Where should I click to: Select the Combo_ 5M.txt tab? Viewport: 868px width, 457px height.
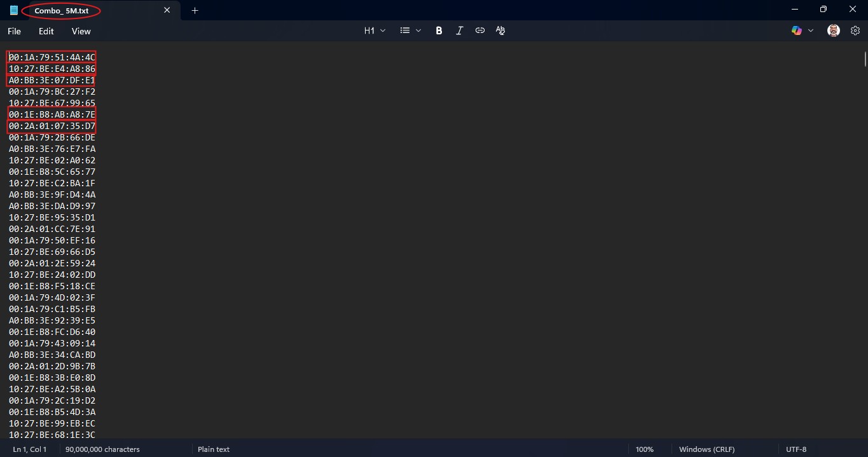[x=62, y=11]
